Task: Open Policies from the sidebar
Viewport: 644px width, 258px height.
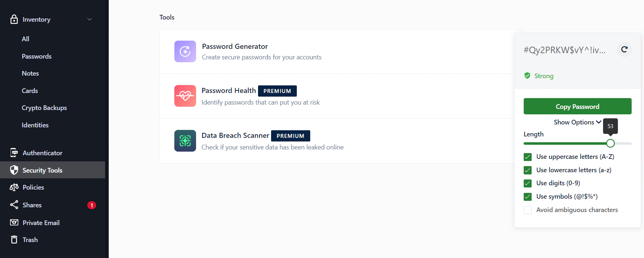Action: tap(33, 187)
